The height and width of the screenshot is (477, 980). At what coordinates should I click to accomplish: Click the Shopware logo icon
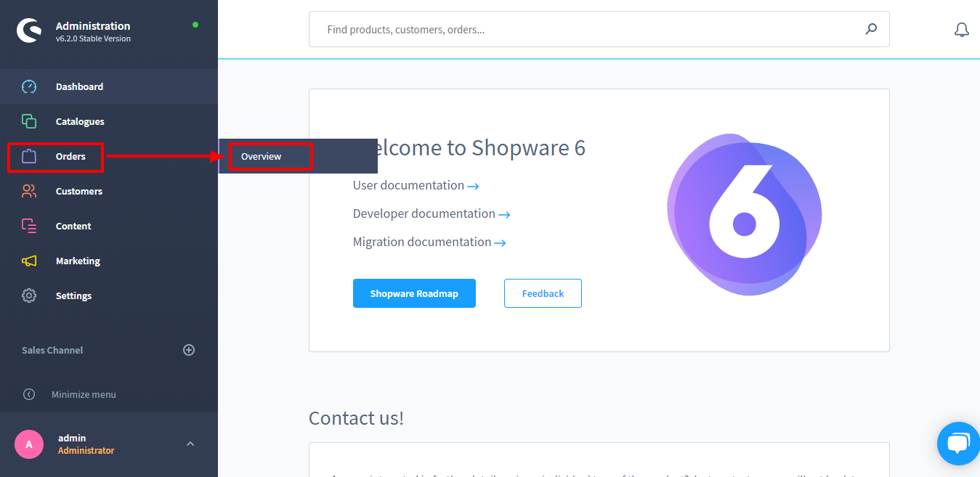point(29,31)
